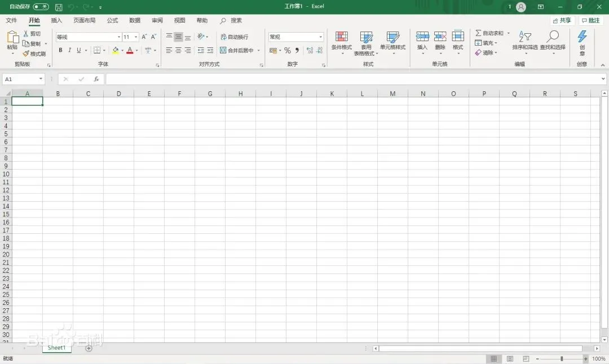Toggle Wrap Text (自动换行)
Screen dimensions: 609x364
click(234, 37)
